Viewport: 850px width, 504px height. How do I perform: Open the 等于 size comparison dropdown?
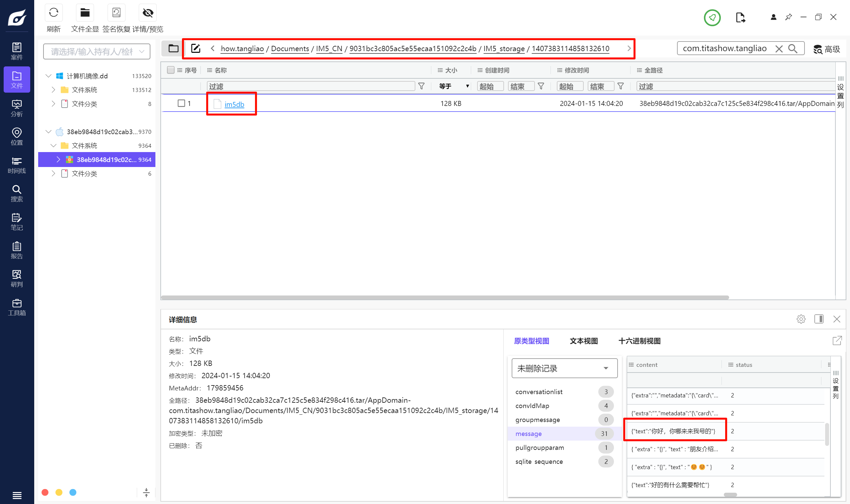(x=453, y=86)
